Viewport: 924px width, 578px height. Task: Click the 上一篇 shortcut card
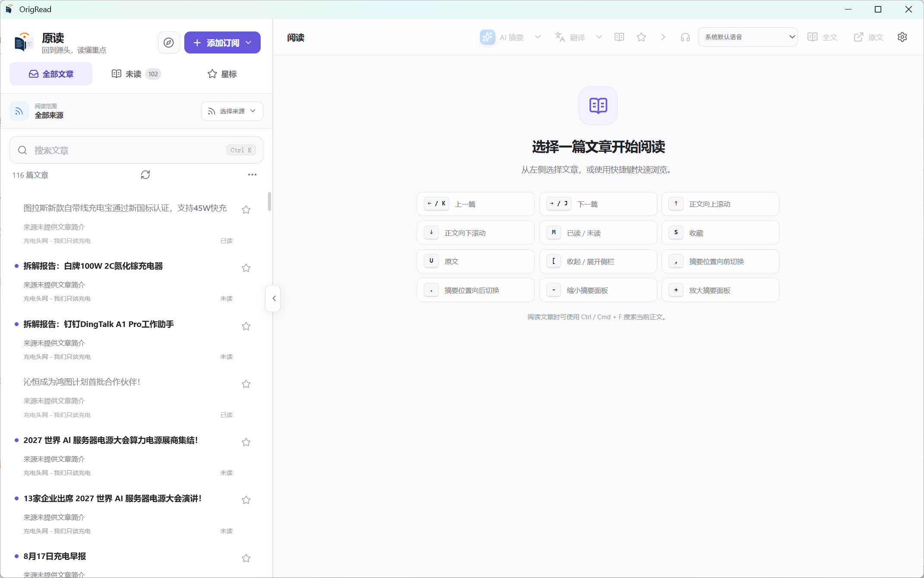(x=476, y=204)
